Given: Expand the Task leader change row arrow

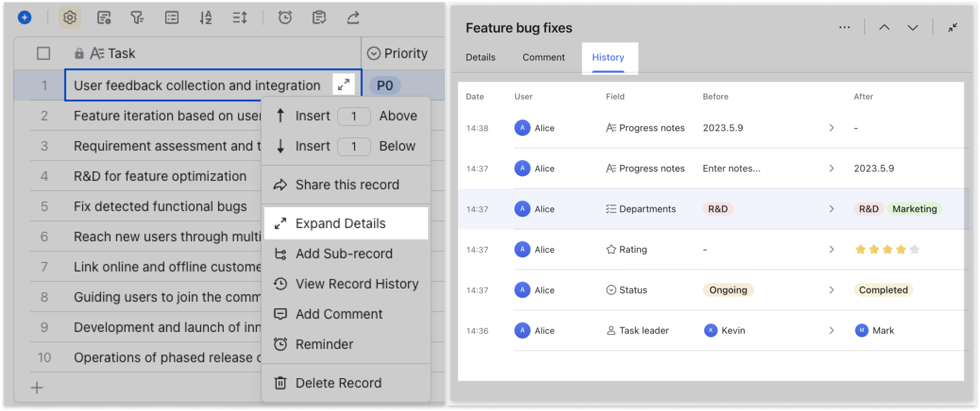Looking at the screenshot, I should click(x=831, y=330).
